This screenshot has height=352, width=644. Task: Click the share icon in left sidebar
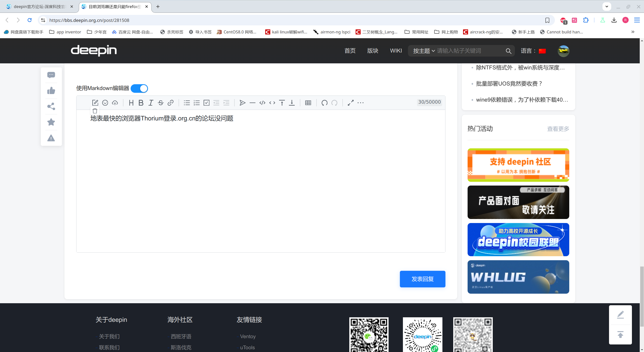[x=51, y=106]
